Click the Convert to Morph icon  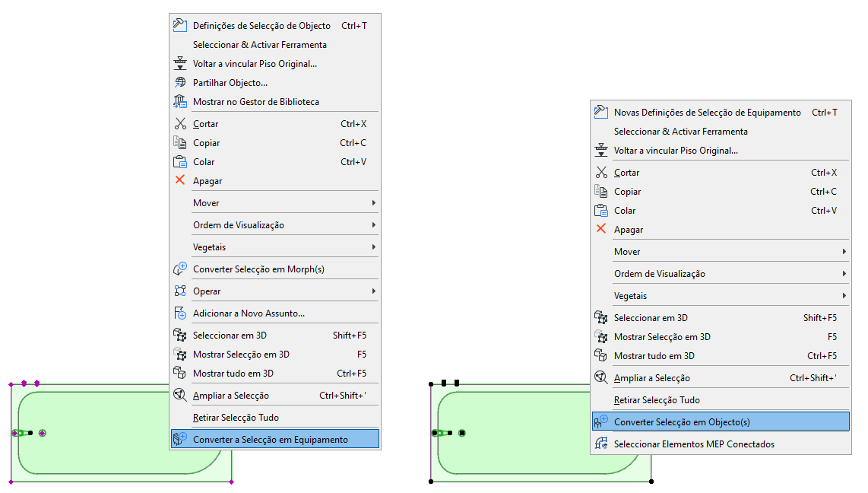click(180, 269)
